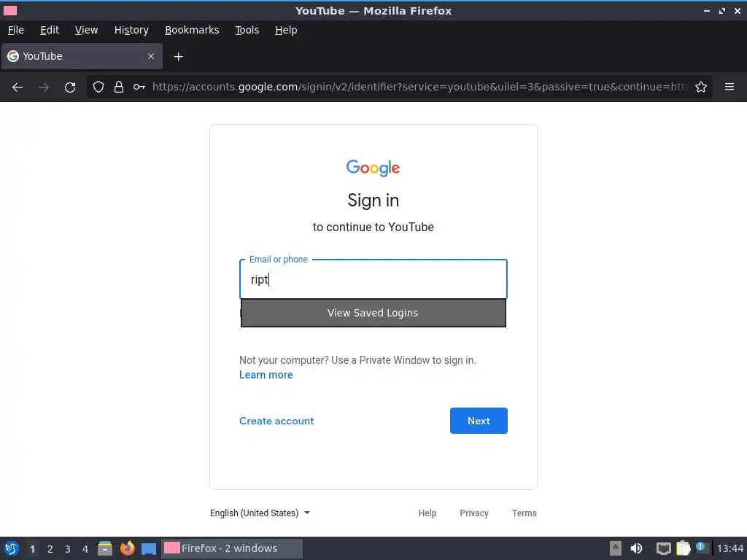
Task: Open the View menu
Action: point(86,30)
